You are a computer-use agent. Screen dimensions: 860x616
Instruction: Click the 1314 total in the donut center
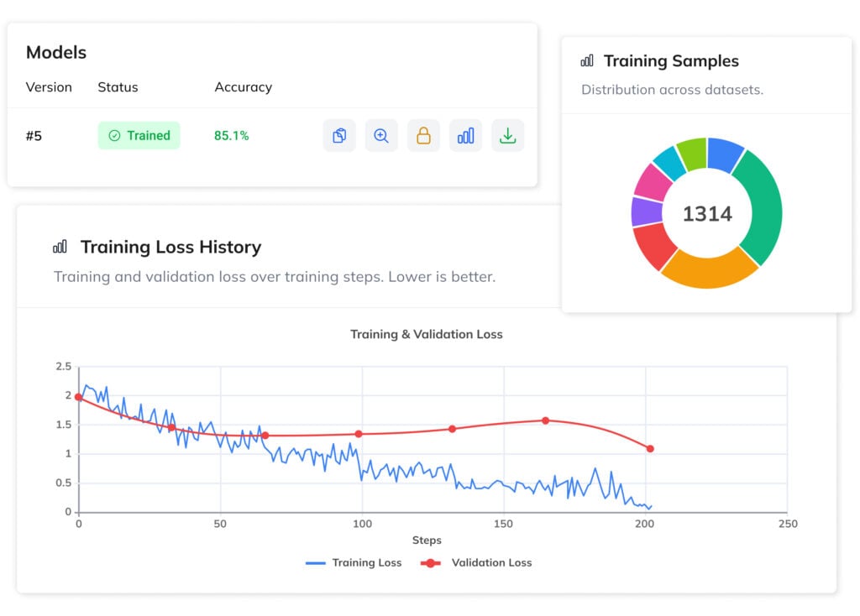708,214
